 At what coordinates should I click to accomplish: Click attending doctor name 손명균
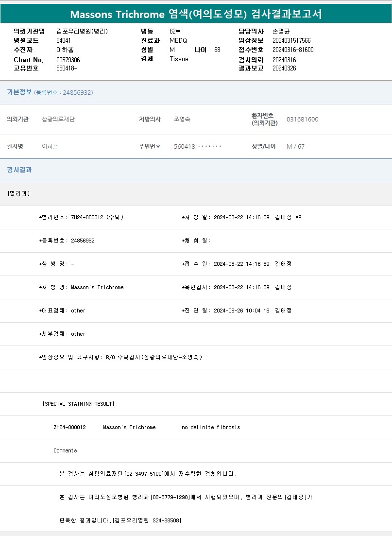tap(281, 31)
